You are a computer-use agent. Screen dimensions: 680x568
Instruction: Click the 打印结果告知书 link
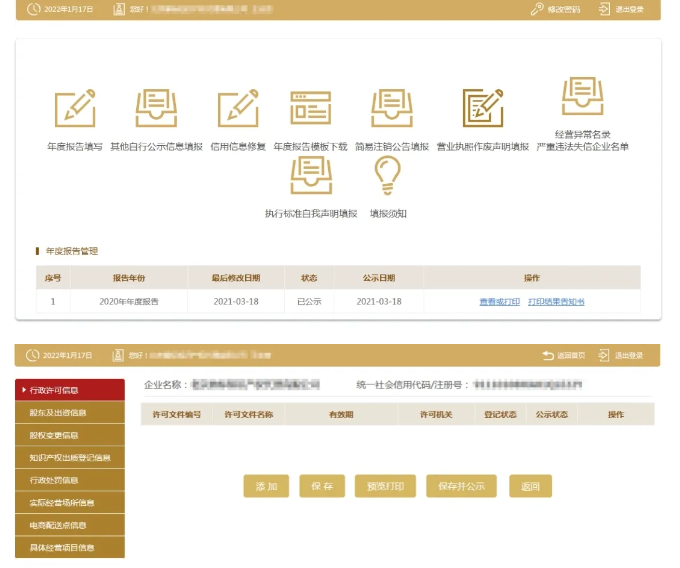point(556,301)
